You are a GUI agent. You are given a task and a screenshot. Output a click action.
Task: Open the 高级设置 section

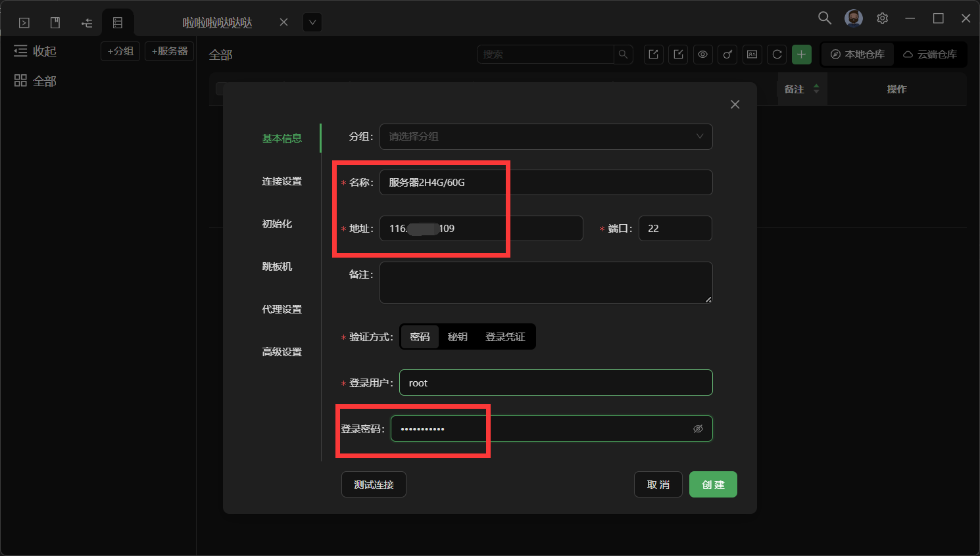282,352
